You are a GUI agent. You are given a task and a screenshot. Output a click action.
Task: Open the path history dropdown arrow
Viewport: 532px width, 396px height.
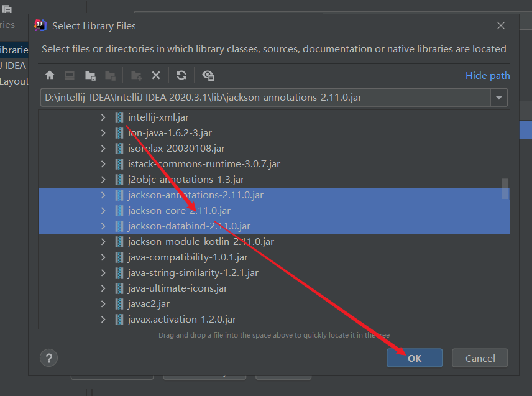pos(498,98)
